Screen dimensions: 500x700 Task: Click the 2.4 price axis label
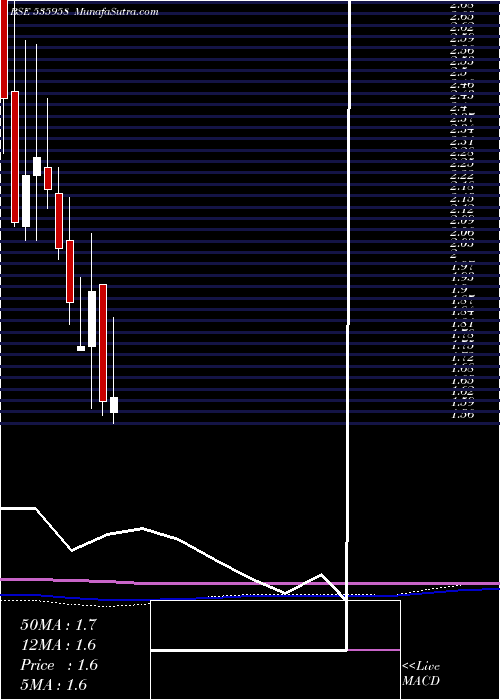click(458, 108)
